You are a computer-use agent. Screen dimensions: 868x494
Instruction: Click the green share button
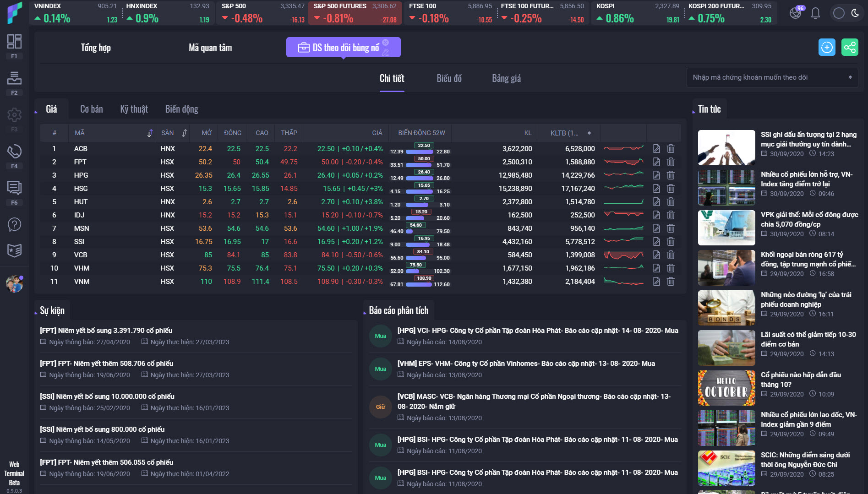850,47
